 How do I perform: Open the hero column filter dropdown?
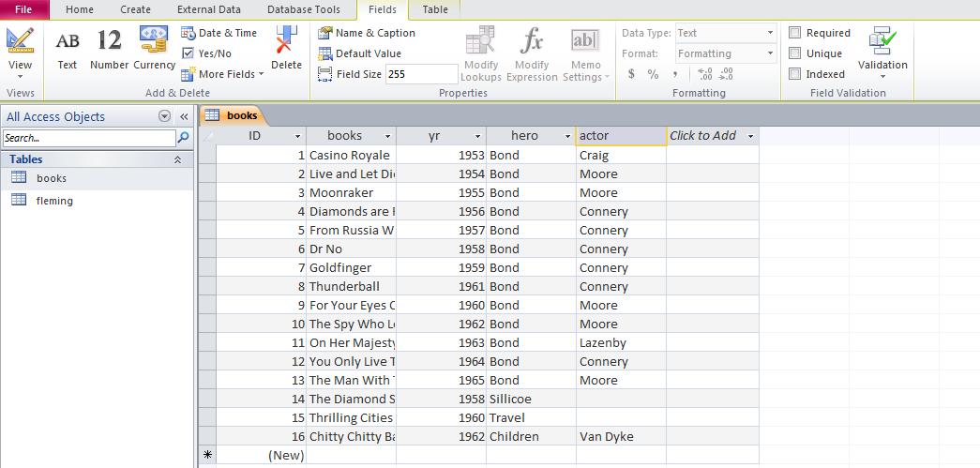coord(567,136)
